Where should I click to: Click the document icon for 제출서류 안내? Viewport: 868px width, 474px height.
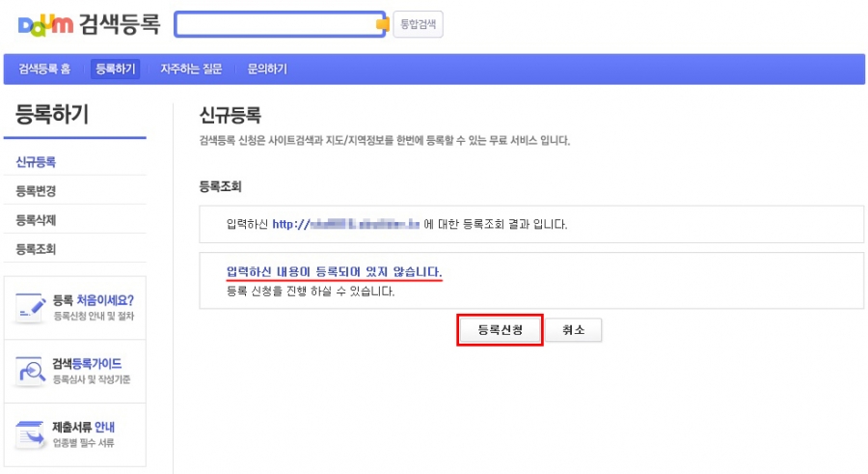(x=31, y=434)
